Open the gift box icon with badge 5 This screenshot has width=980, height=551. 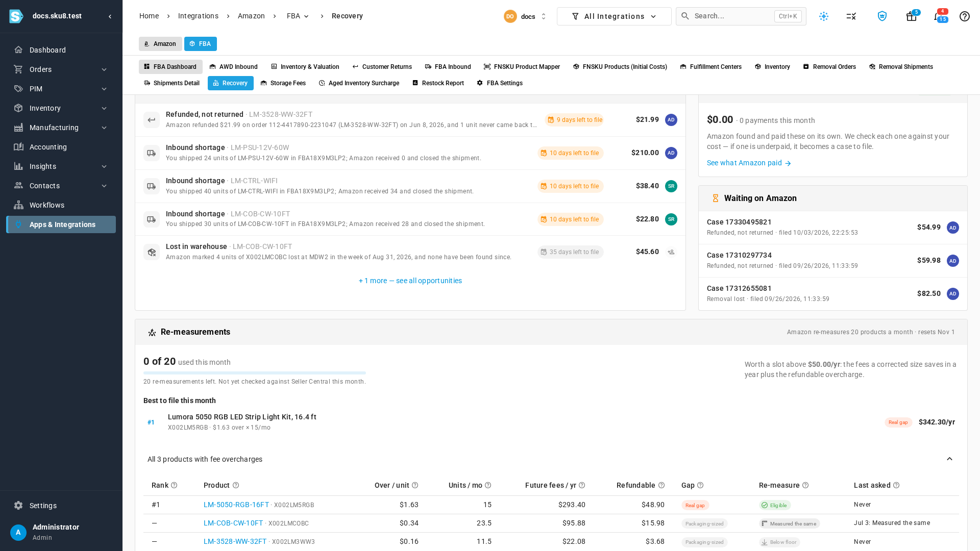click(912, 16)
